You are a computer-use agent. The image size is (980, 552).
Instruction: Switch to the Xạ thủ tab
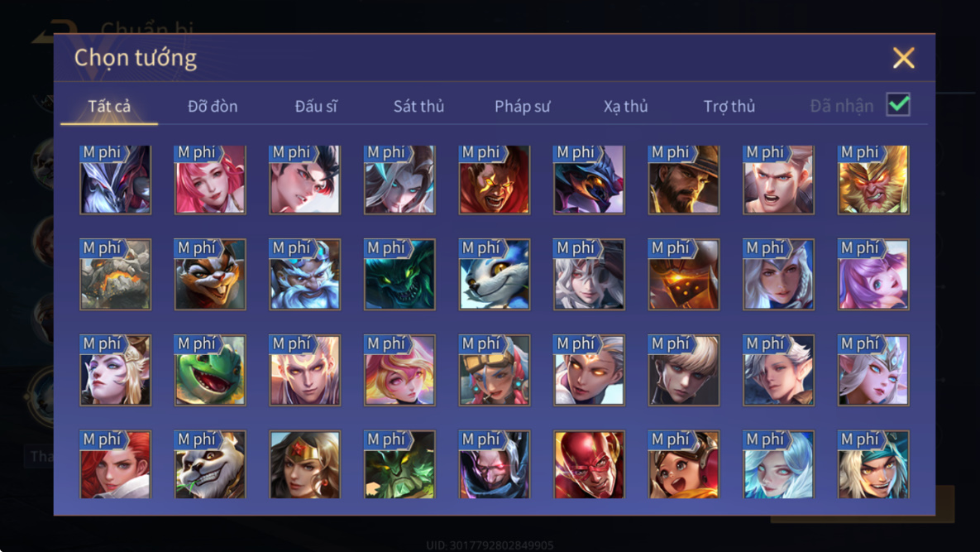[625, 106]
